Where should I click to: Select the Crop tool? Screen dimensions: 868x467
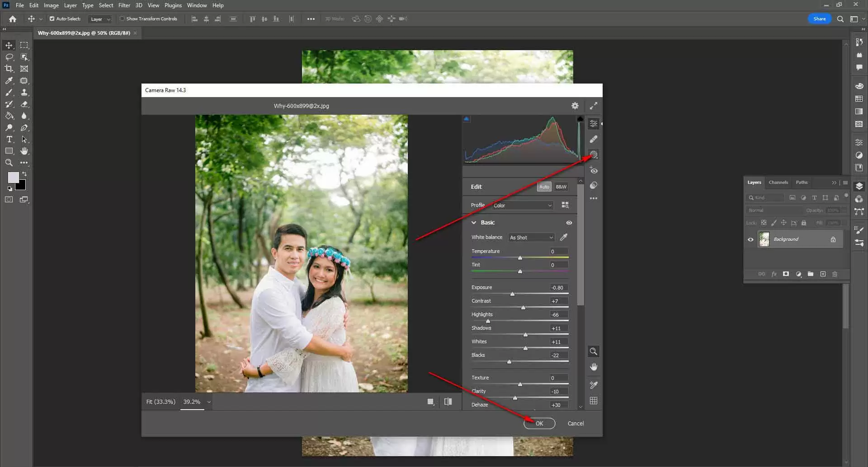pyautogui.click(x=9, y=69)
